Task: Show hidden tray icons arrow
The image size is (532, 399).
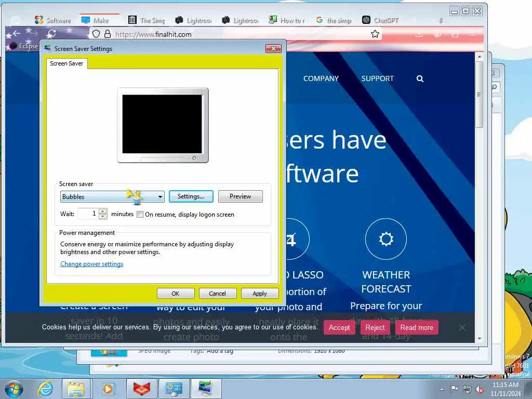Action: [442, 390]
